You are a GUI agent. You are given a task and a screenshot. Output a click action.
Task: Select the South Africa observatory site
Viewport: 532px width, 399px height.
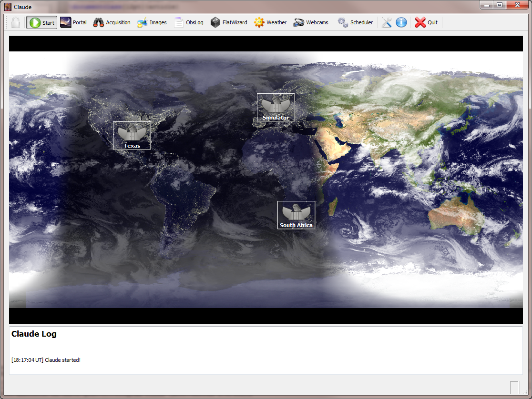pyautogui.click(x=296, y=215)
